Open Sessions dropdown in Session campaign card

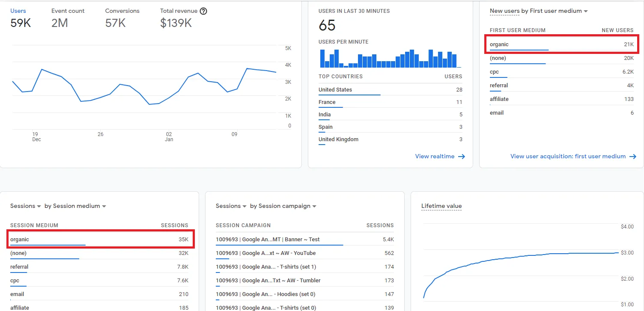(231, 206)
